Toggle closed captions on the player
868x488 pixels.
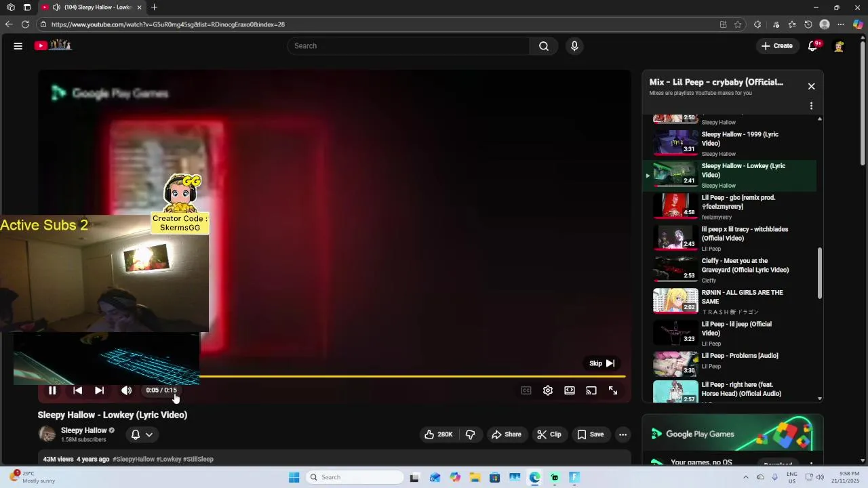click(526, 390)
